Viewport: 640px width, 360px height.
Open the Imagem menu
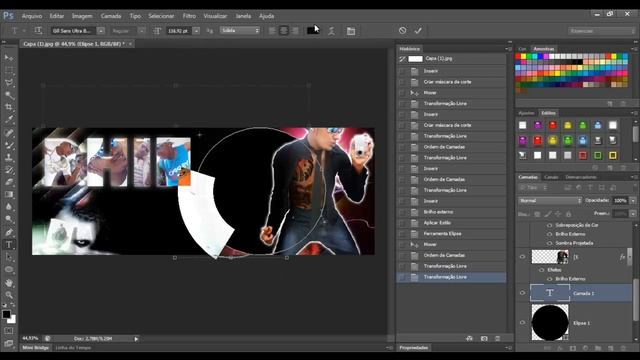pos(82,16)
